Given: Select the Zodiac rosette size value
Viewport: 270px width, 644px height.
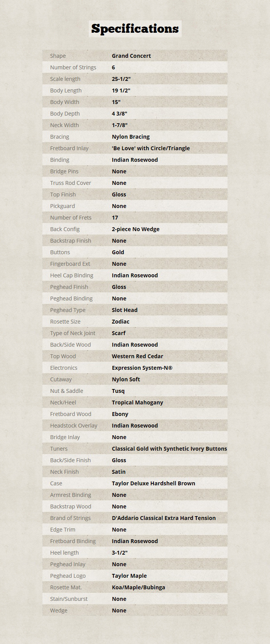Looking at the screenshot, I should coord(120,322).
